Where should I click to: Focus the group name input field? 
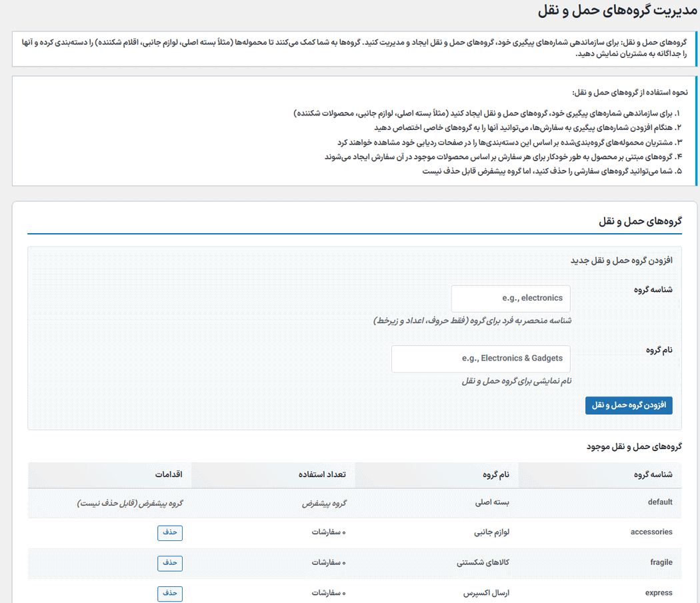point(481,358)
